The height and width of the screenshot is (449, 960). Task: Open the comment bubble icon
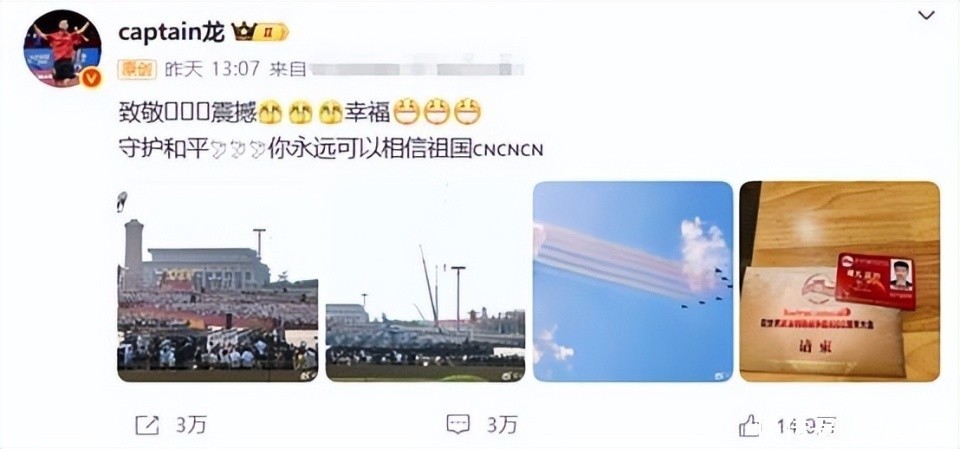click(x=458, y=424)
